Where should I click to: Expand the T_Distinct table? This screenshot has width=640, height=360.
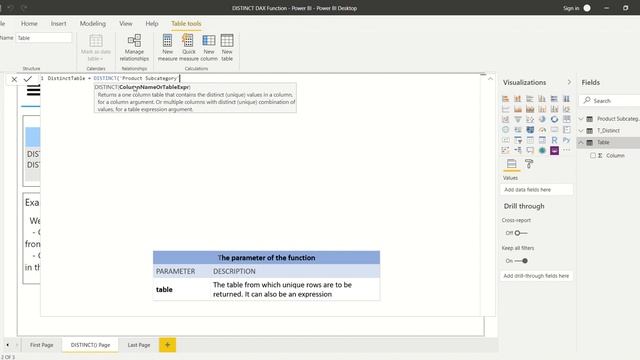click(x=581, y=131)
